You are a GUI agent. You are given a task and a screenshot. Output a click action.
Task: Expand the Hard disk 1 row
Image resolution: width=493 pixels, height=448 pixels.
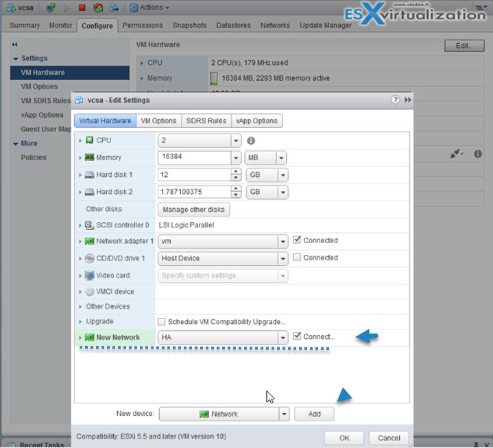pos(81,175)
